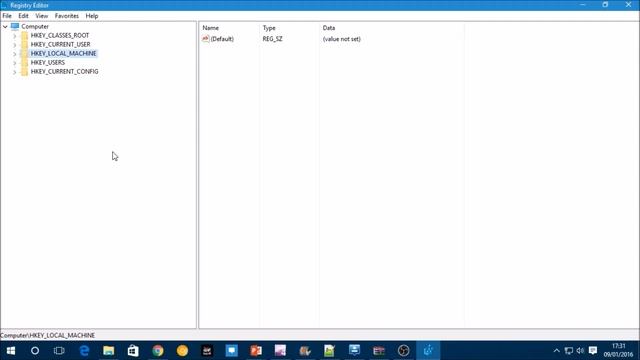Click the taskbar clock and date

618,351
